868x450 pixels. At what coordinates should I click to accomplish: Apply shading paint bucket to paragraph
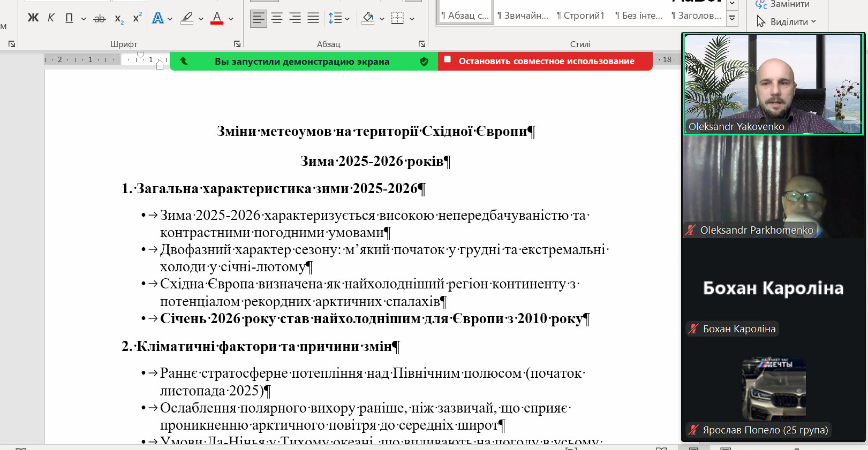368,19
